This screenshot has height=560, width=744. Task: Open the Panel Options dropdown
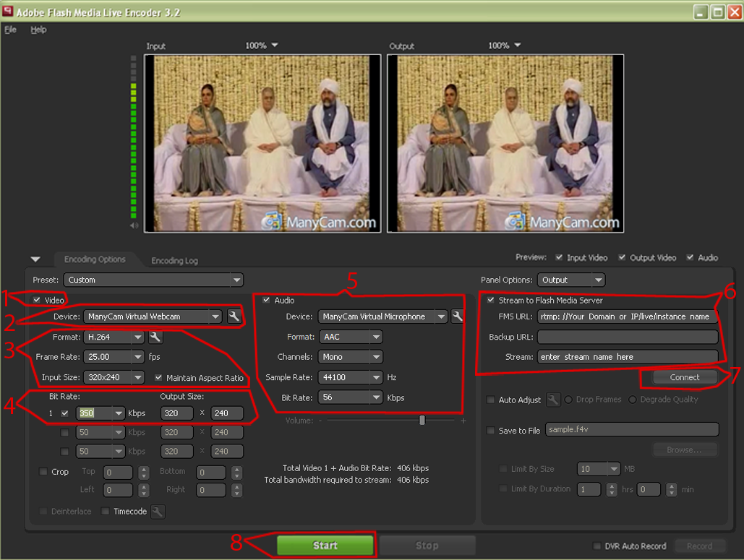tap(571, 280)
